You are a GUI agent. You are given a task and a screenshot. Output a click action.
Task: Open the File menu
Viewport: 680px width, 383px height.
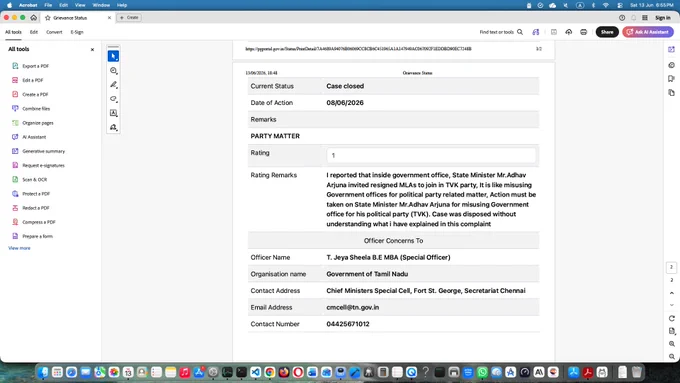coord(48,5)
